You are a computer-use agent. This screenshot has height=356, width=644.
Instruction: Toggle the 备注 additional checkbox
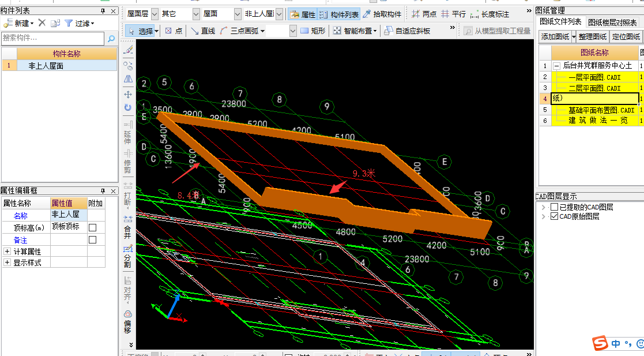pyautogui.click(x=93, y=239)
